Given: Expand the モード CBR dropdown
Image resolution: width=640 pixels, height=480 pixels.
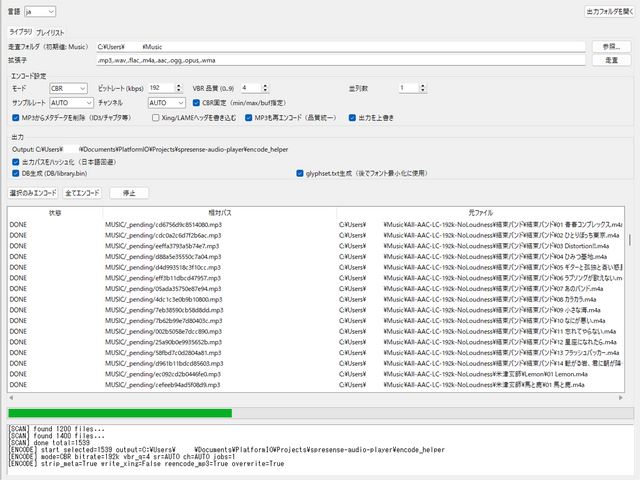Looking at the screenshot, I should (x=68, y=88).
